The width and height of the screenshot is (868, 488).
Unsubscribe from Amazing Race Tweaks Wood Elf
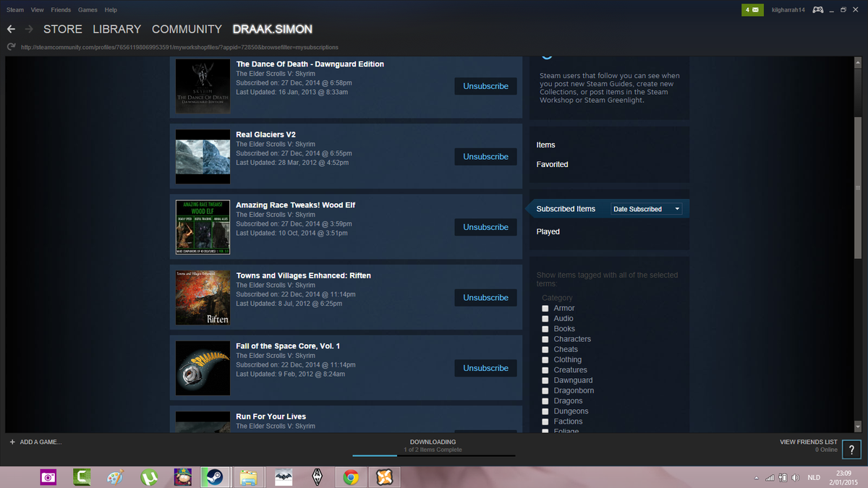pos(486,227)
